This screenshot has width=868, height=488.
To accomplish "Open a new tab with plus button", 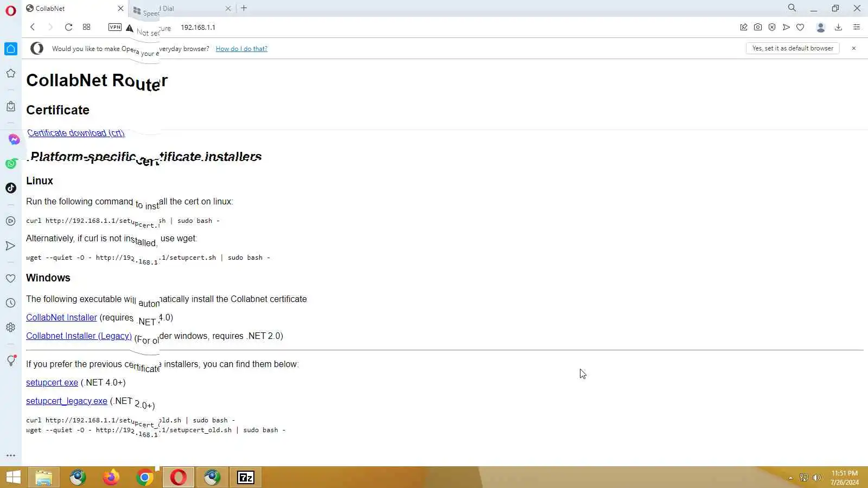I will coord(244,8).
